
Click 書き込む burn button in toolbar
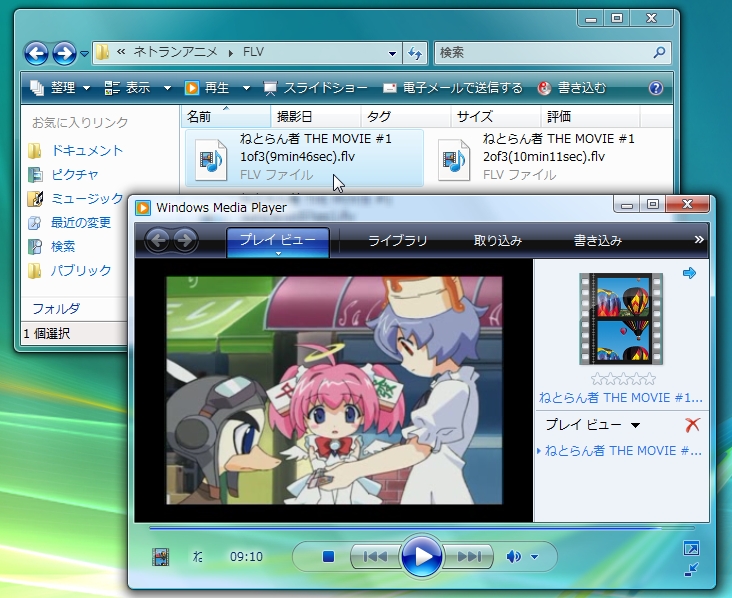point(572,88)
